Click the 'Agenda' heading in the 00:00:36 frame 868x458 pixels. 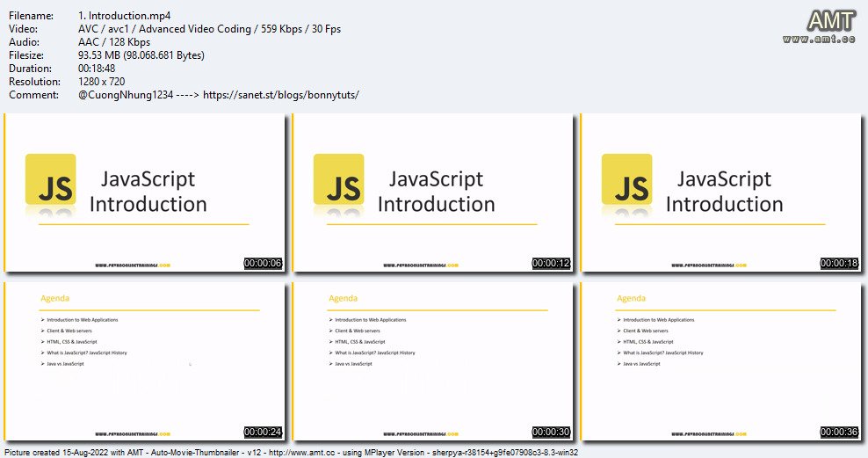631,299
